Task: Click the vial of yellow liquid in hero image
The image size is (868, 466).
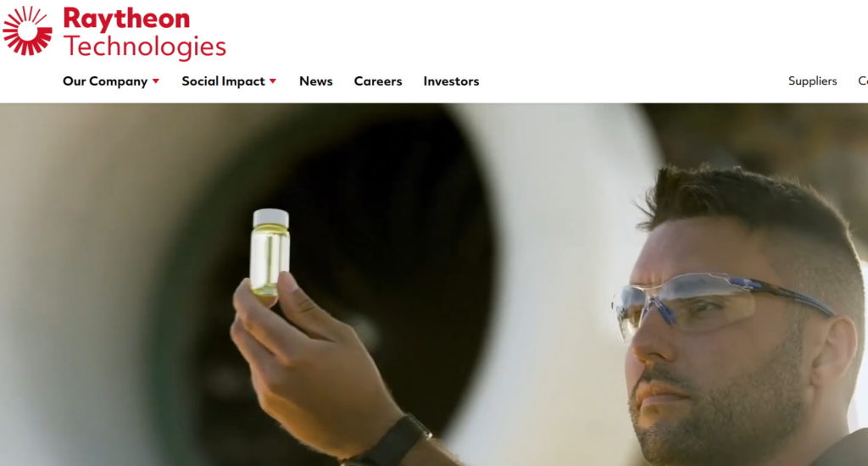Action: pyautogui.click(x=270, y=254)
